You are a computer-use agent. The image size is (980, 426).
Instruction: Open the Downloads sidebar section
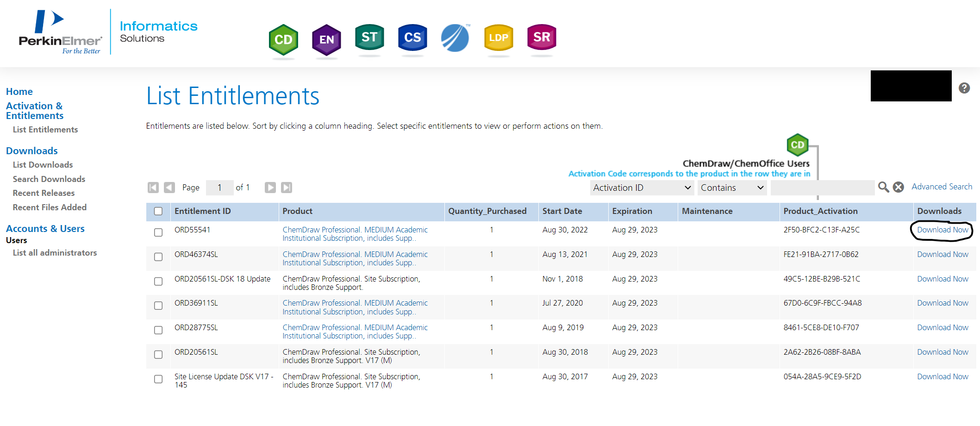(32, 151)
